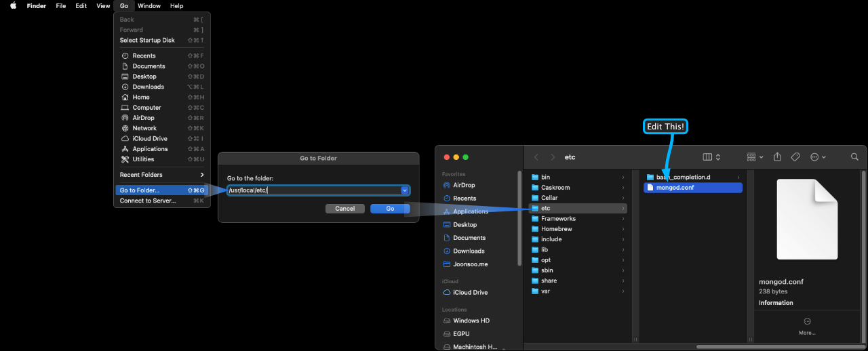Open AirDrop in Finder sidebar
The image size is (868, 351).
(464, 185)
